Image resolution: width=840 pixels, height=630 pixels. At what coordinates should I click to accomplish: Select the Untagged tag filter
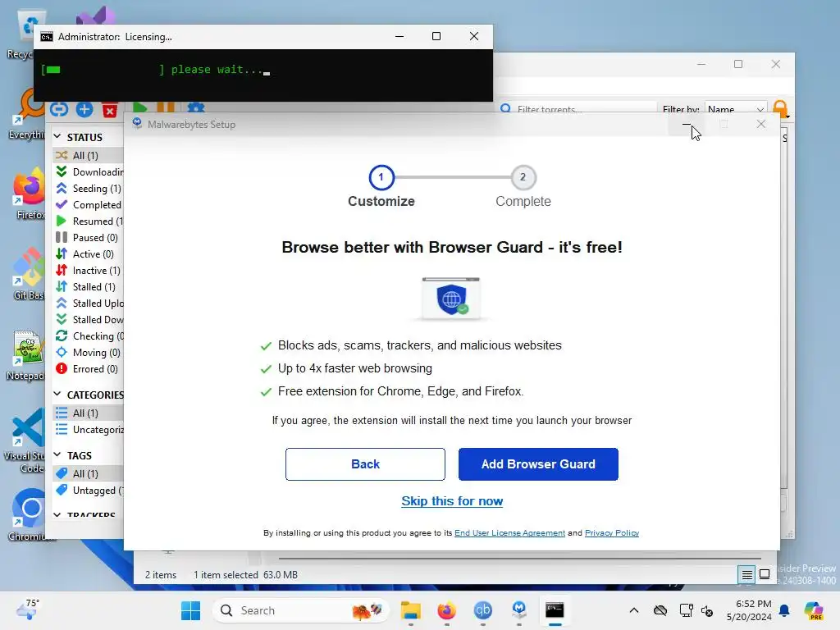point(89,491)
